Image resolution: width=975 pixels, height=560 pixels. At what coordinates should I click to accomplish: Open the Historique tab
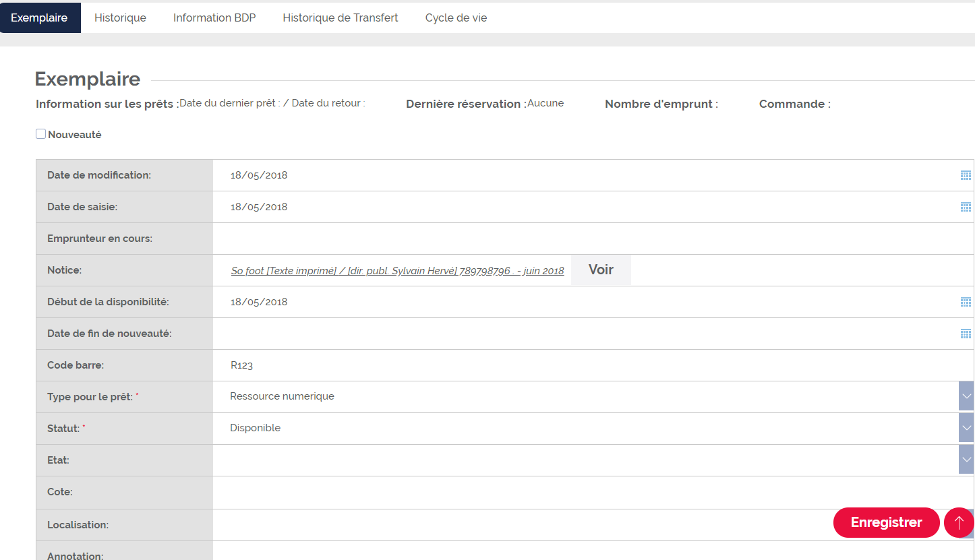(120, 18)
